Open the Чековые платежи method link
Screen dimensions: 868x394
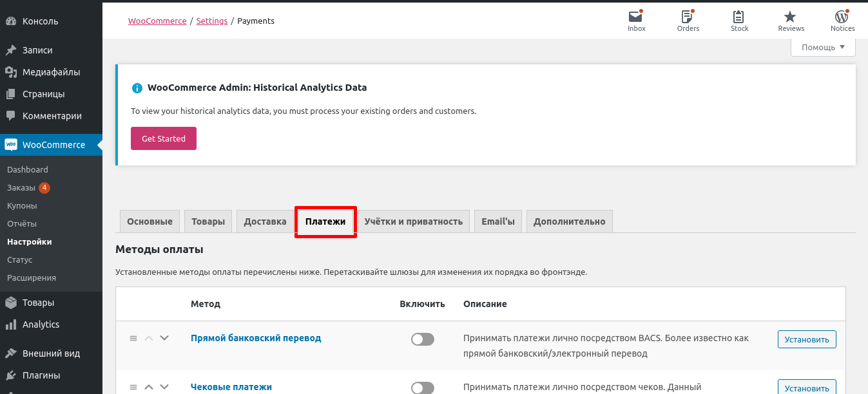click(231, 387)
